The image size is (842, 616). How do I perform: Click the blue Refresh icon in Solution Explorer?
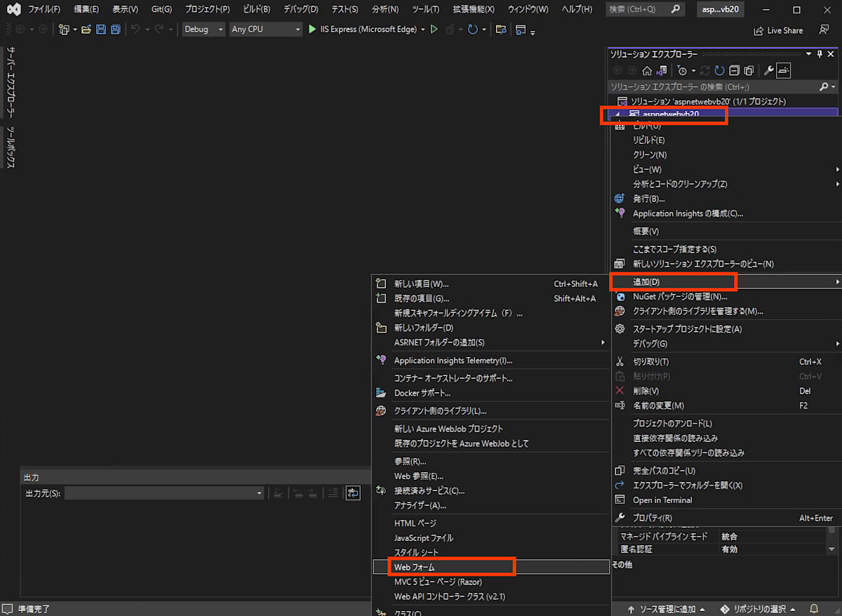coord(719,70)
